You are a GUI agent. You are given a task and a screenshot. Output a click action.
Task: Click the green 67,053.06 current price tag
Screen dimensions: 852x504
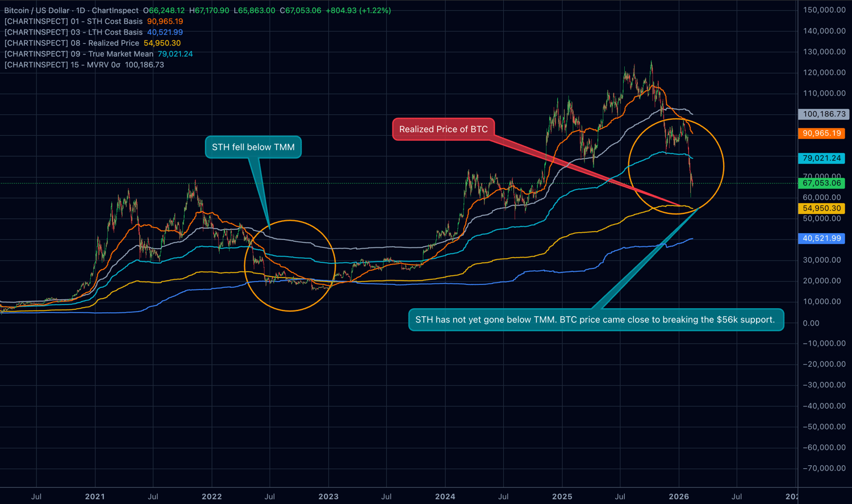tap(821, 183)
